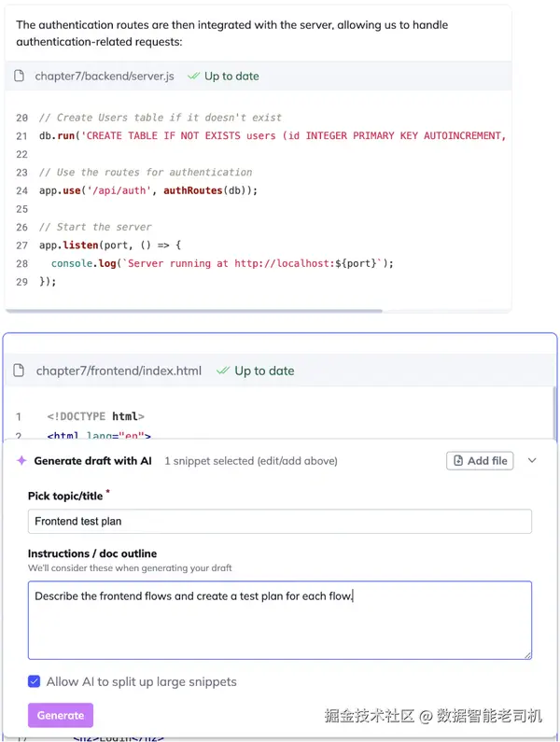Click the Up to date status for server.js
Viewport: 560px width, 742px height.
(x=231, y=77)
